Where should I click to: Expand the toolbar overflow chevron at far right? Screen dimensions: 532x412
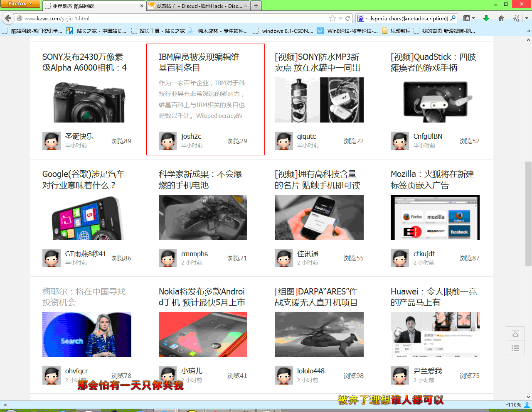tap(527, 18)
